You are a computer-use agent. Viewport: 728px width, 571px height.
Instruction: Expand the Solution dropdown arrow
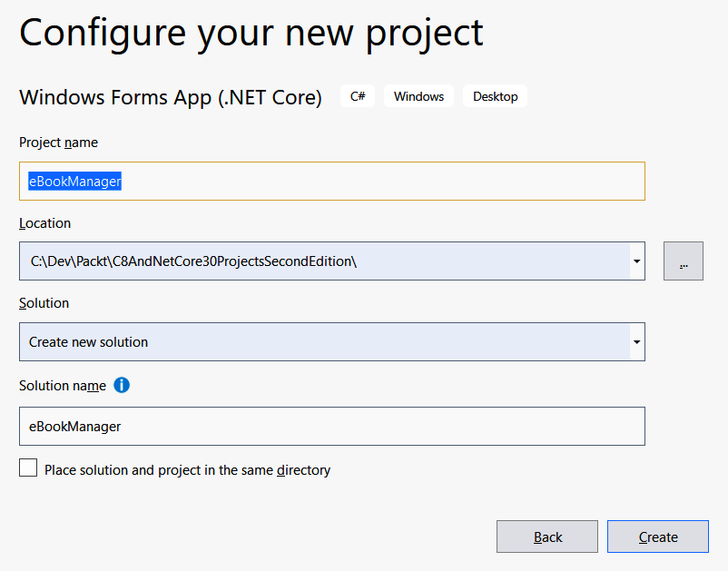tap(637, 341)
